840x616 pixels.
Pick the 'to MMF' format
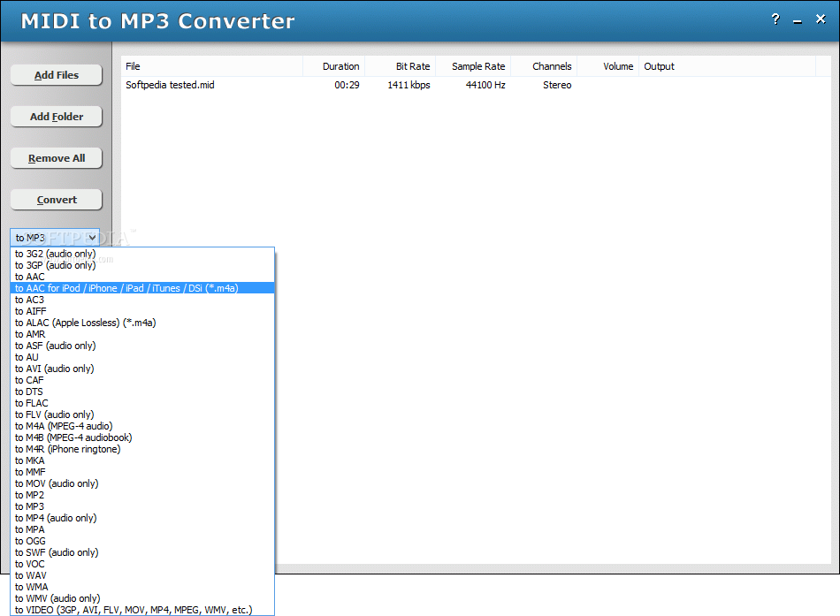click(142, 473)
